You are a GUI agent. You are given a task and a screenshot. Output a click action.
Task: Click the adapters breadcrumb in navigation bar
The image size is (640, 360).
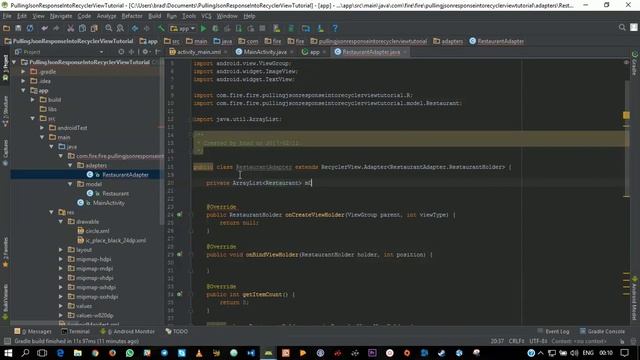pyautogui.click(x=448, y=41)
